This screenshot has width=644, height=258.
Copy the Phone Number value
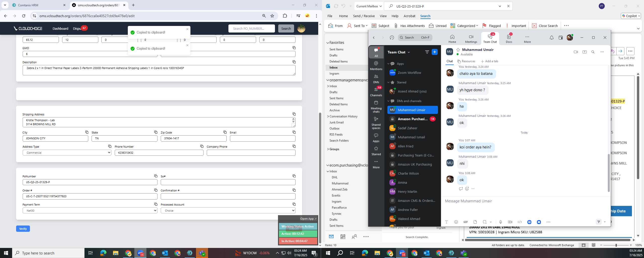pos(202,146)
